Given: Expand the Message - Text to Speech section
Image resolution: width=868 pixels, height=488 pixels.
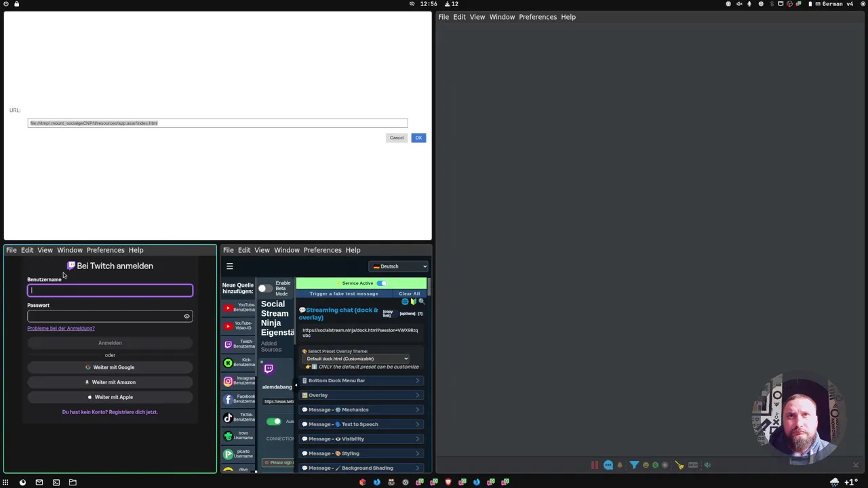Looking at the screenshot, I should point(361,424).
